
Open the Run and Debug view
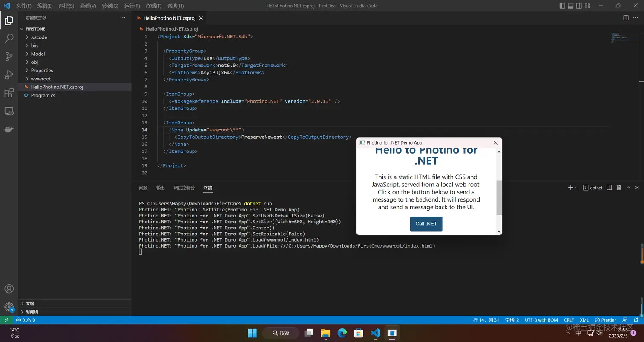[9, 75]
